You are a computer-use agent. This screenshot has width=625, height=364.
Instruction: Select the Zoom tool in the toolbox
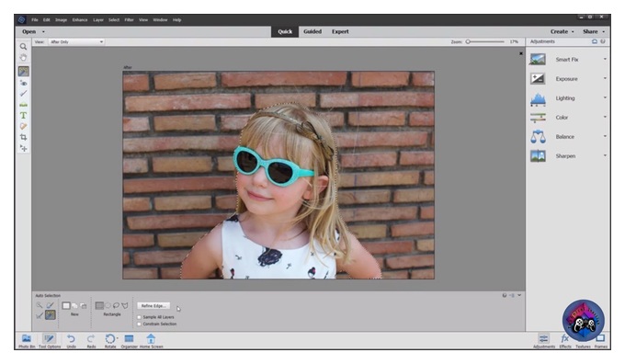coord(24,47)
